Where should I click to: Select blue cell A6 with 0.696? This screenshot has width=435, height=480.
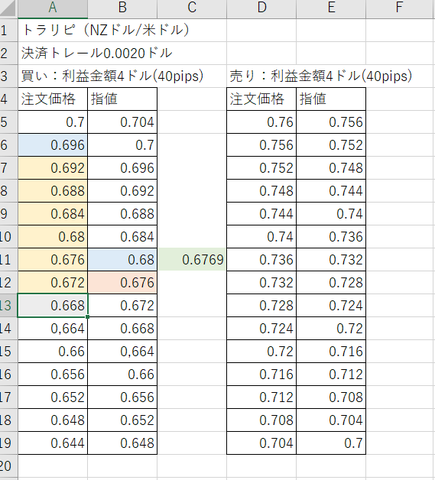point(53,145)
